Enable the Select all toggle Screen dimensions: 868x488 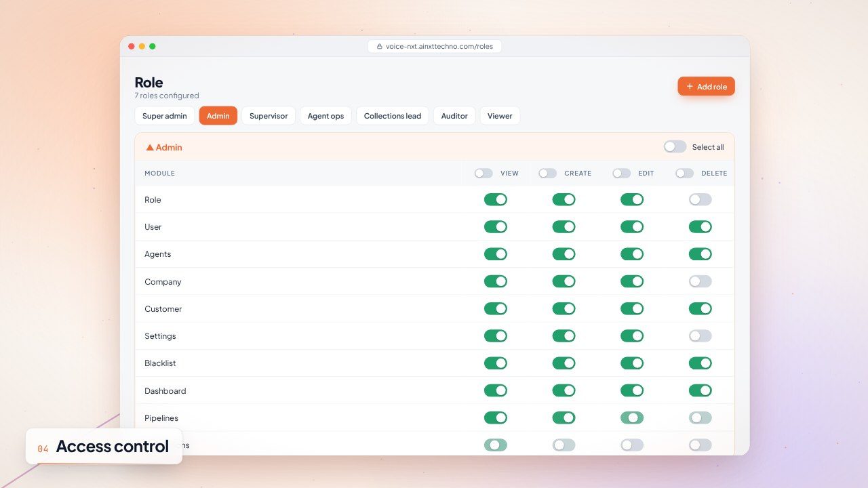pyautogui.click(x=675, y=146)
